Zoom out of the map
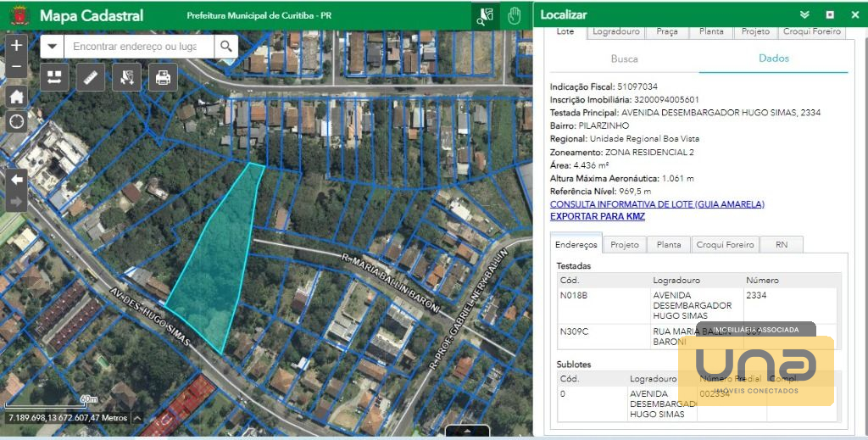Image resolution: width=868 pixels, height=440 pixels. [17, 66]
